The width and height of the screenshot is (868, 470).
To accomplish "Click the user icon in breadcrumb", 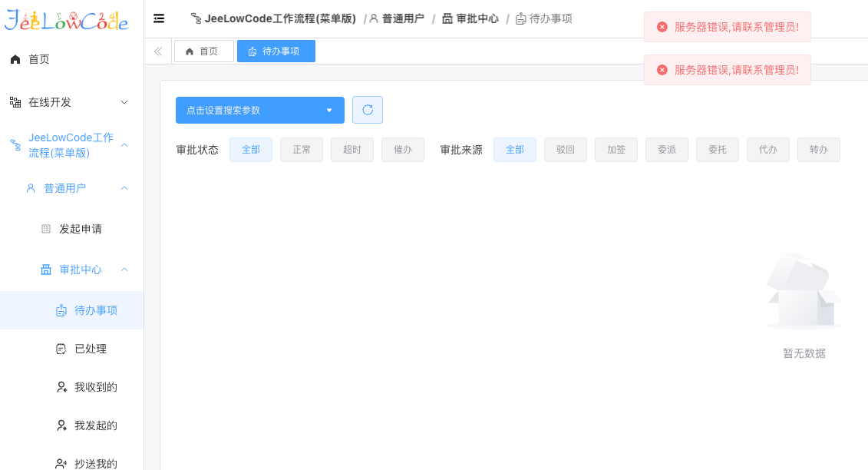I will click(374, 19).
